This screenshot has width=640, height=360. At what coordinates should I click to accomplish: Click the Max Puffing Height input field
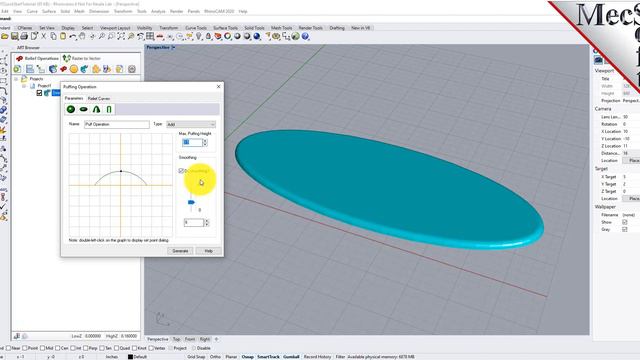pos(193,142)
